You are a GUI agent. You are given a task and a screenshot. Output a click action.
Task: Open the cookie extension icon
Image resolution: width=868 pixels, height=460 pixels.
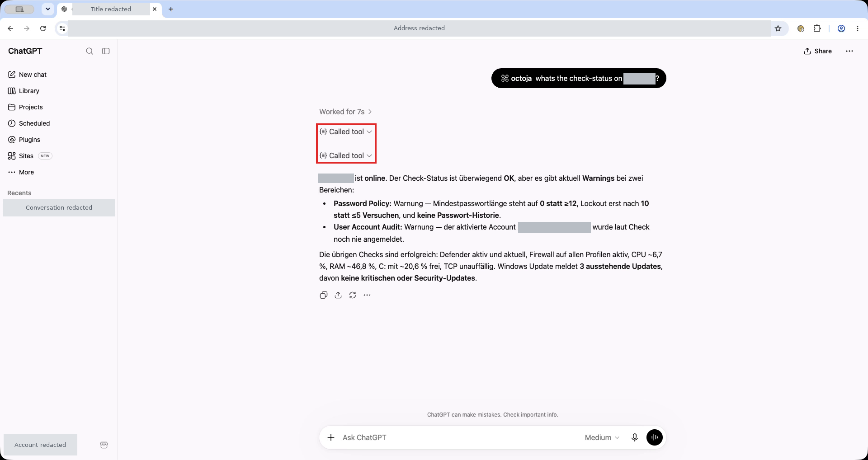(801, 28)
